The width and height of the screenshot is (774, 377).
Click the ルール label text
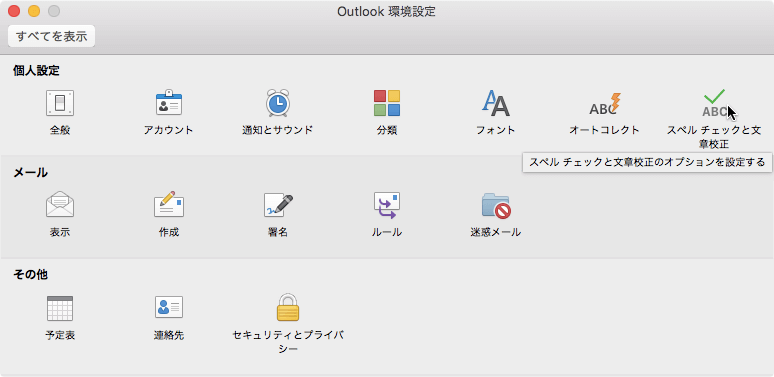[x=387, y=232]
